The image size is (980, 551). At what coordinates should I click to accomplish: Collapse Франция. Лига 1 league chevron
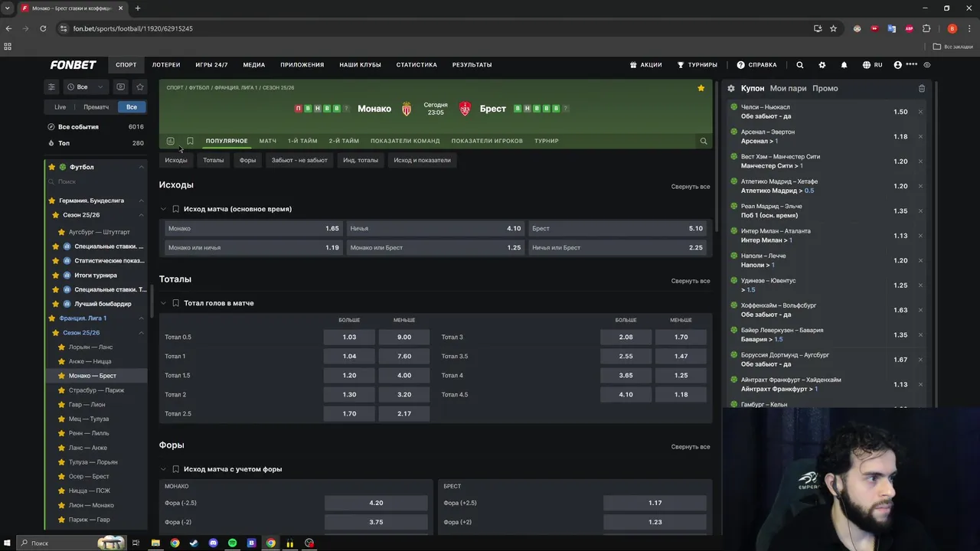[x=141, y=318]
